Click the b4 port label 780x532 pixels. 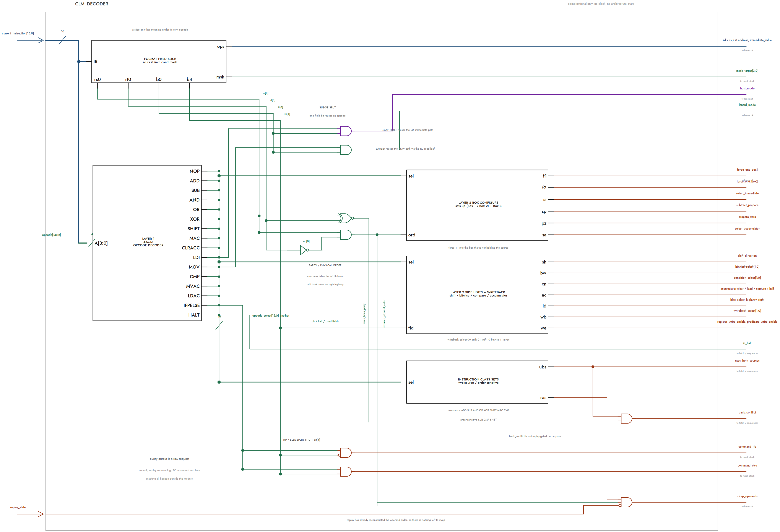point(189,79)
